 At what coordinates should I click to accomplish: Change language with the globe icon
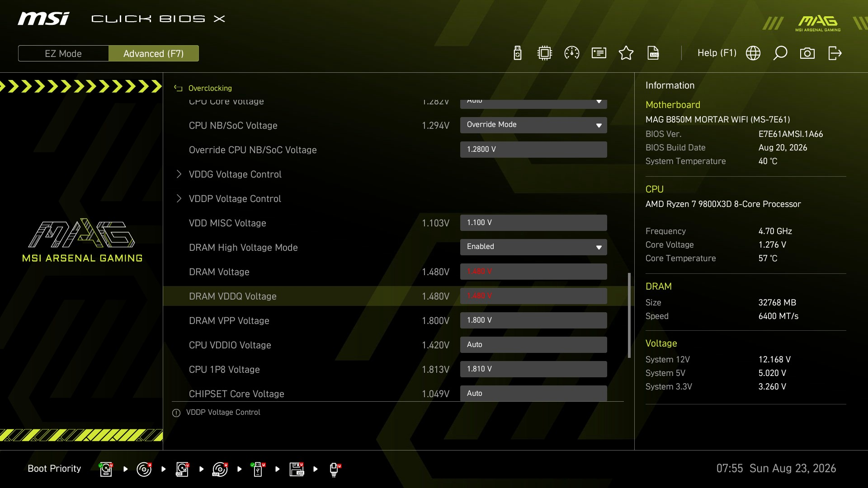click(x=753, y=53)
